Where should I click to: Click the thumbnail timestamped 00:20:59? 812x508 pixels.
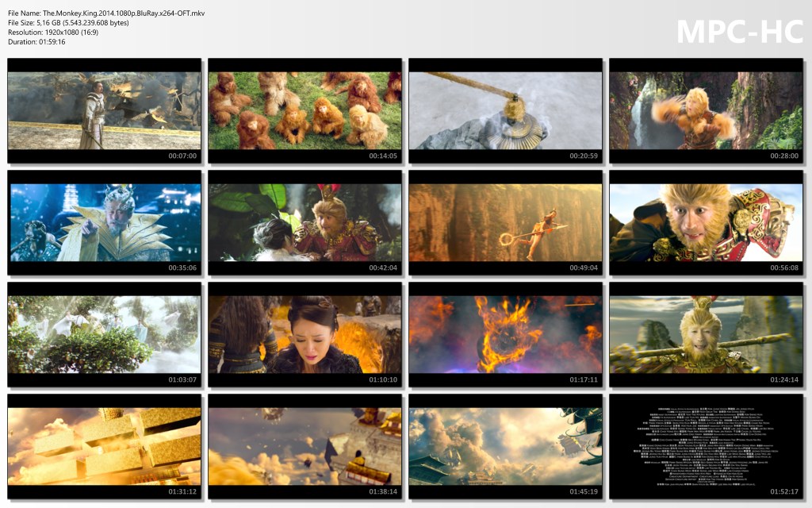coord(505,110)
